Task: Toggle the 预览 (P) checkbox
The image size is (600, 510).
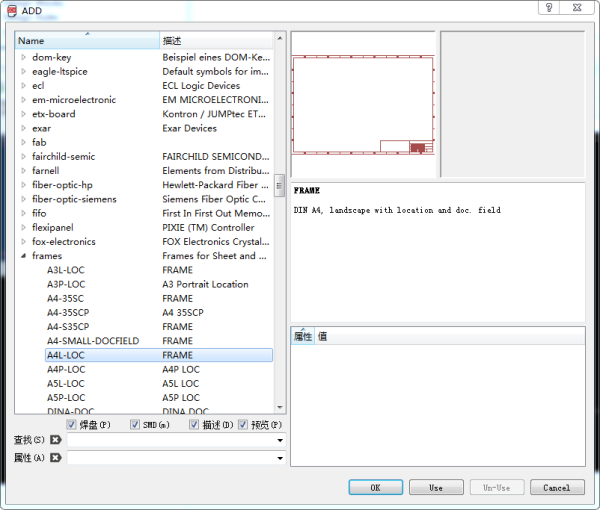Action: coord(243,424)
